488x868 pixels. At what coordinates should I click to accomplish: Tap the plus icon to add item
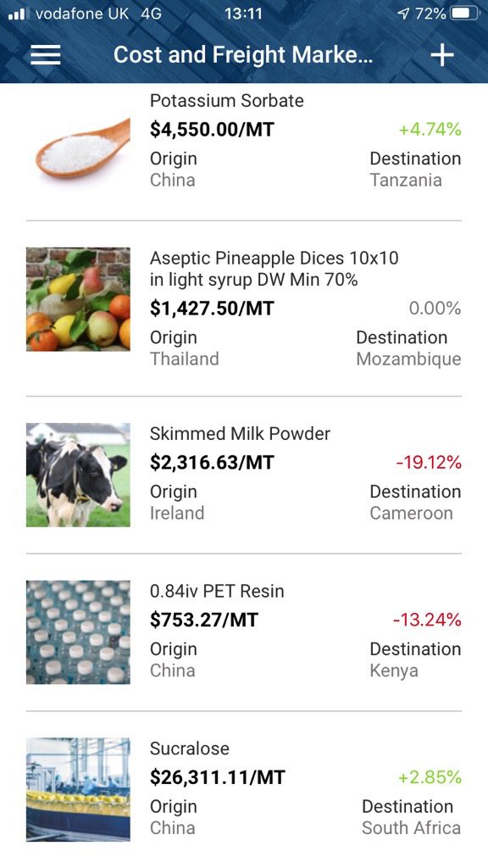pyautogui.click(x=442, y=55)
